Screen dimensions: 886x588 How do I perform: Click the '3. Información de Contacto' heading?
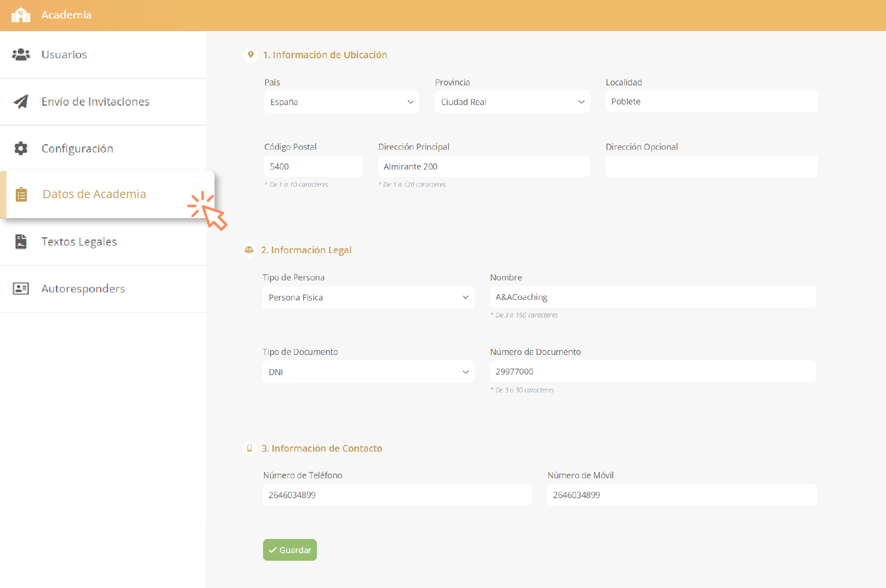(x=322, y=449)
